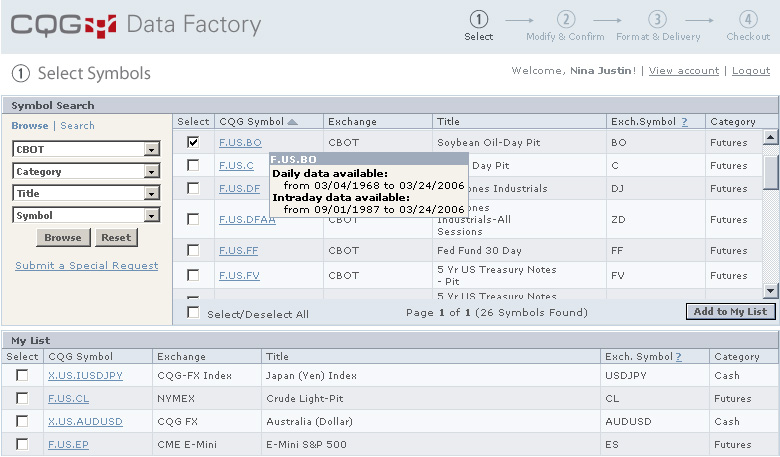Uncheck the F.US.BO row checkbox
Image resolution: width=780 pixels, height=457 pixels.
point(193,142)
